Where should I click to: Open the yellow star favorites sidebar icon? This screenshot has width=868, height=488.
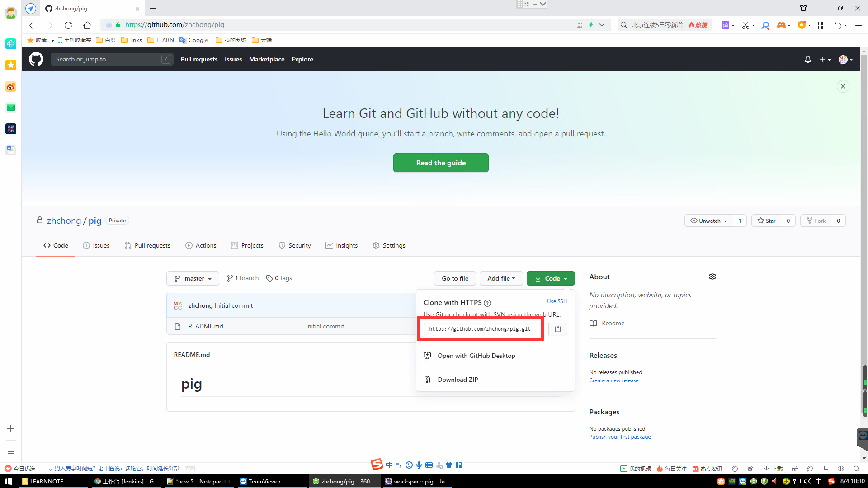11,65
